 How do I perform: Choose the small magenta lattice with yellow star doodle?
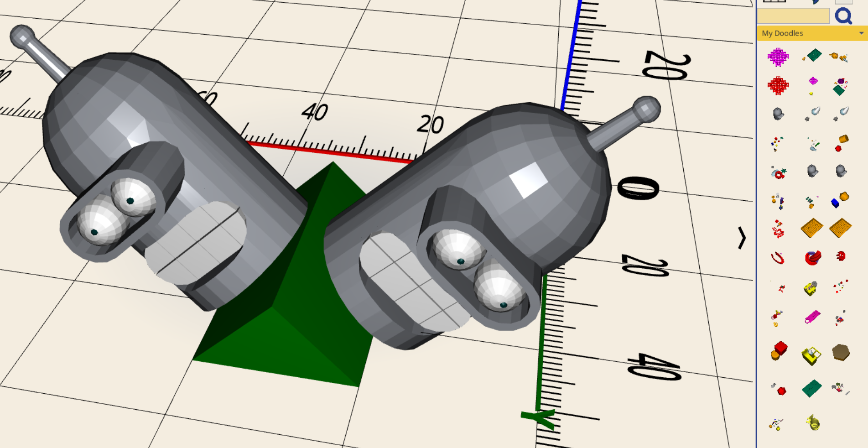pyautogui.click(x=813, y=85)
